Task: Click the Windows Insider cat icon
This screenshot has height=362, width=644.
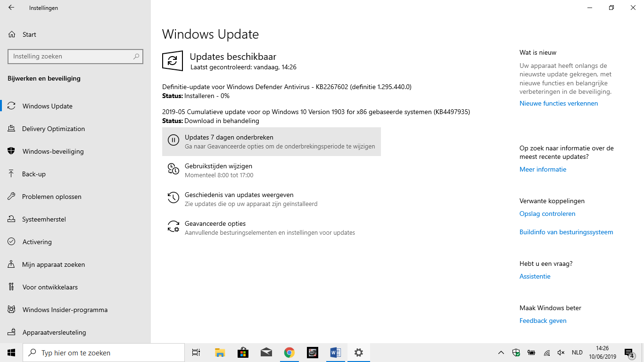Action: coord(12,310)
